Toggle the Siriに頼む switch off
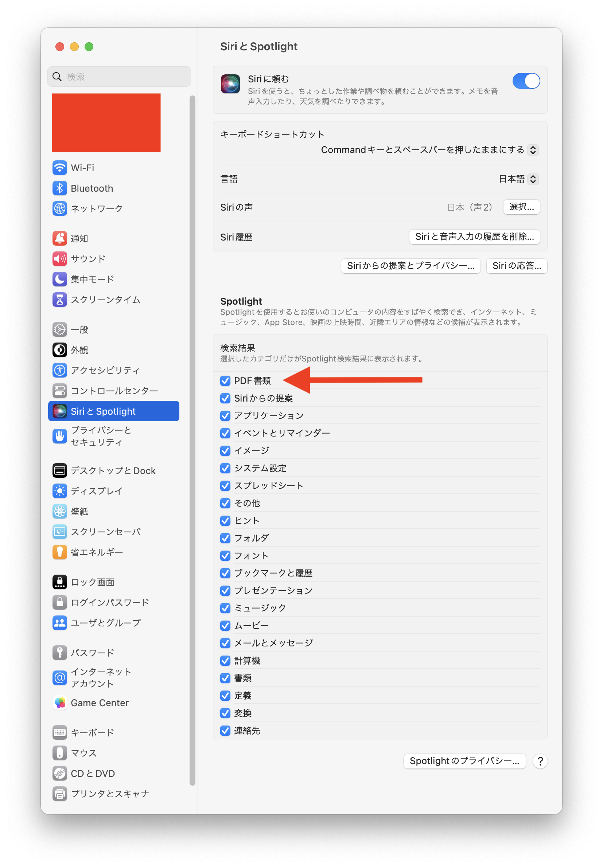 pos(526,81)
